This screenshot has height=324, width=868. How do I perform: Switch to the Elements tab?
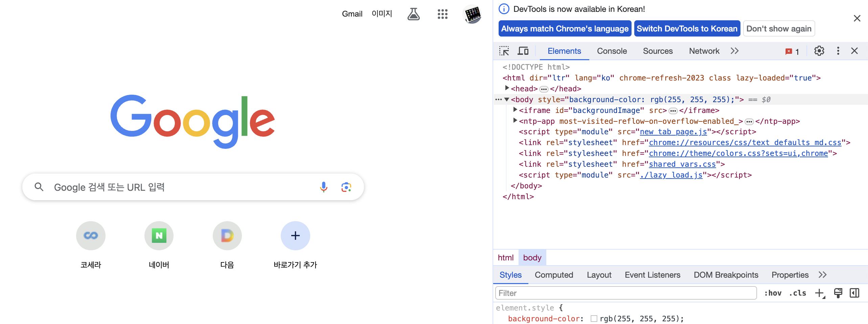click(x=564, y=51)
